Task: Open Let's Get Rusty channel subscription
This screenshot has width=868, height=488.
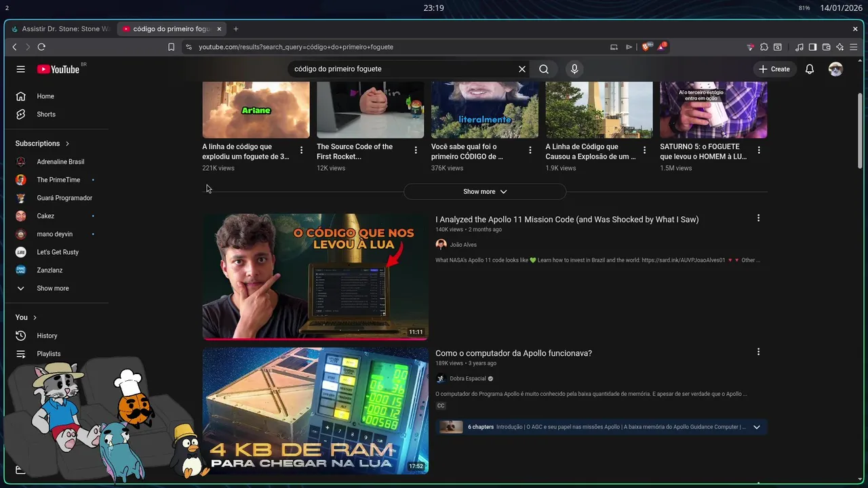Action: tap(56, 252)
